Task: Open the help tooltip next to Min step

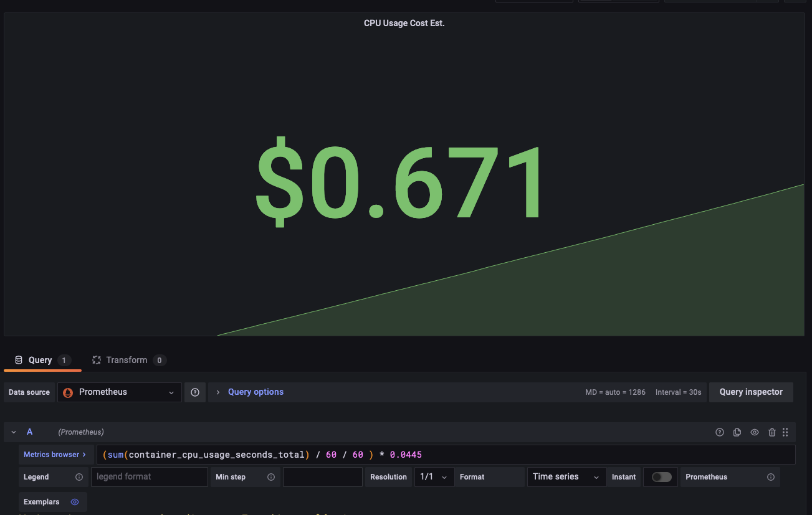Action: 271,476
